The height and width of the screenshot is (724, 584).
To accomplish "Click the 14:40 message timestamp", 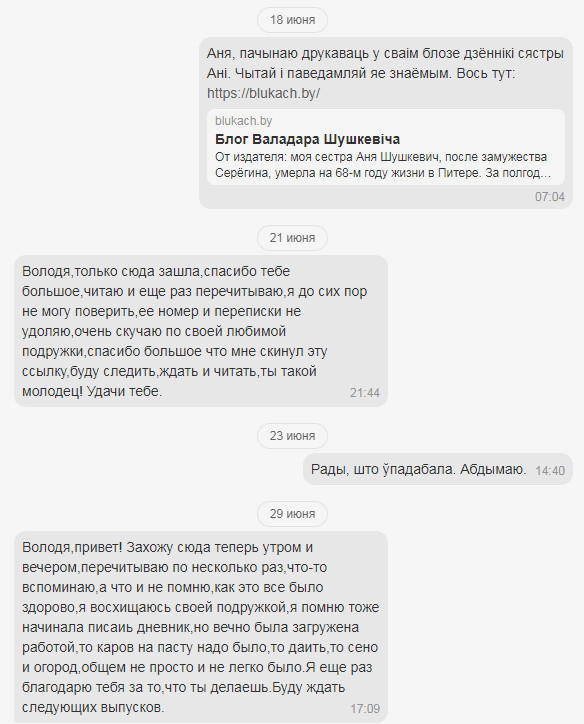I will click(x=550, y=471).
